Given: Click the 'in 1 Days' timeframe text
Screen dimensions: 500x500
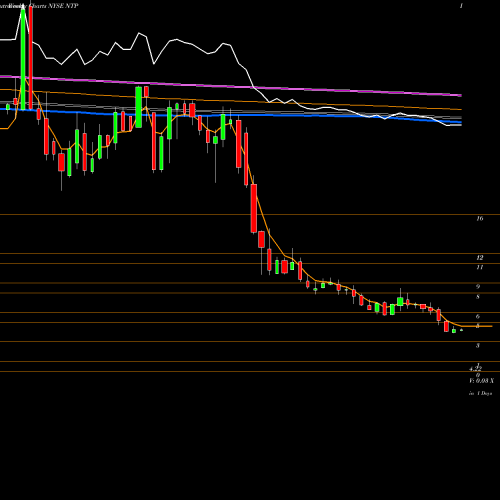Looking at the screenshot, I should (x=481, y=394).
